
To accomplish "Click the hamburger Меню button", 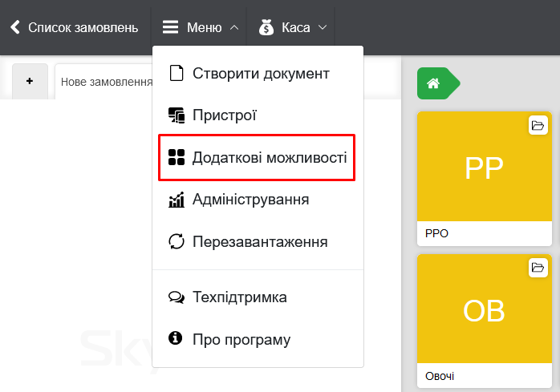I will click(170, 27).
